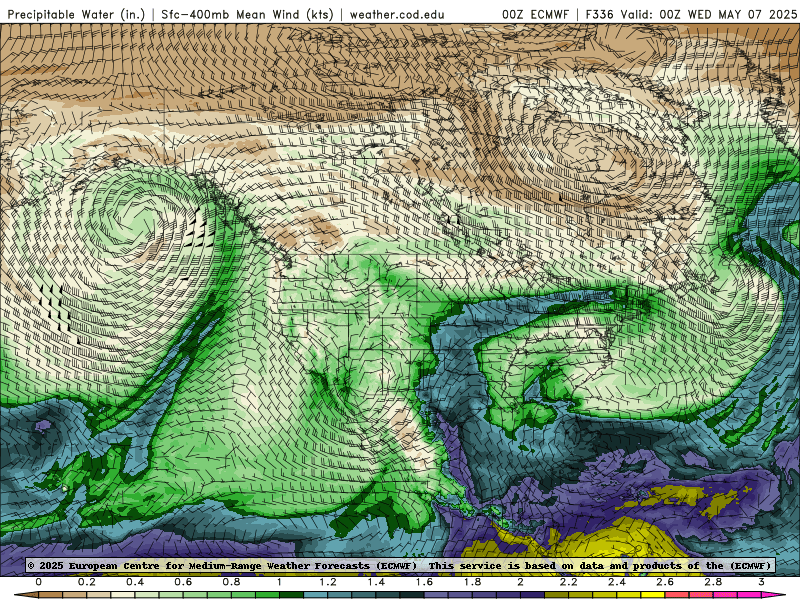800x600 pixels.
Task: Click the 0.6 value on the color scale
Action: tap(183, 582)
